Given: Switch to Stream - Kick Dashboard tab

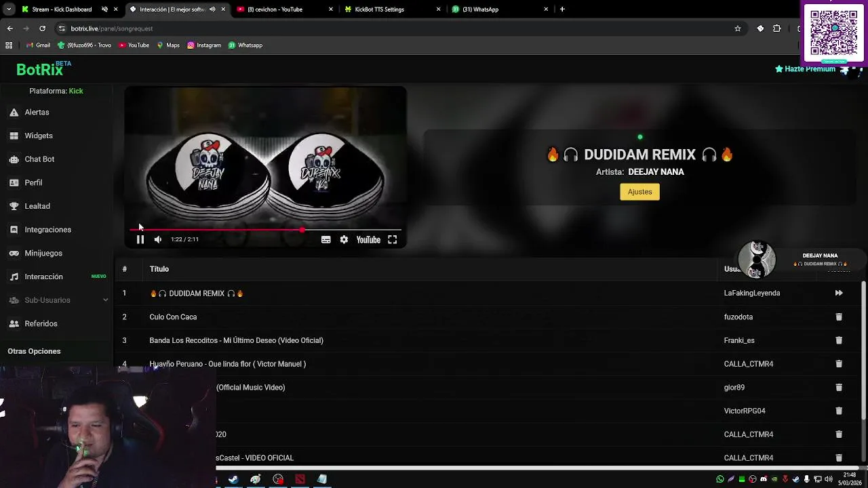Looking at the screenshot, I should click(62, 9).
